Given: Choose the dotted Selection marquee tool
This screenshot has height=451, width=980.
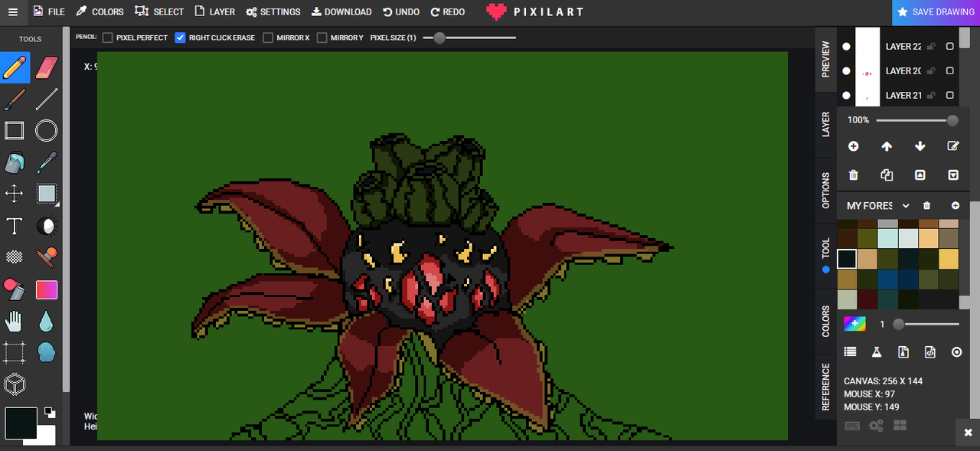Looking at the screenshot, I should (15, 352).
